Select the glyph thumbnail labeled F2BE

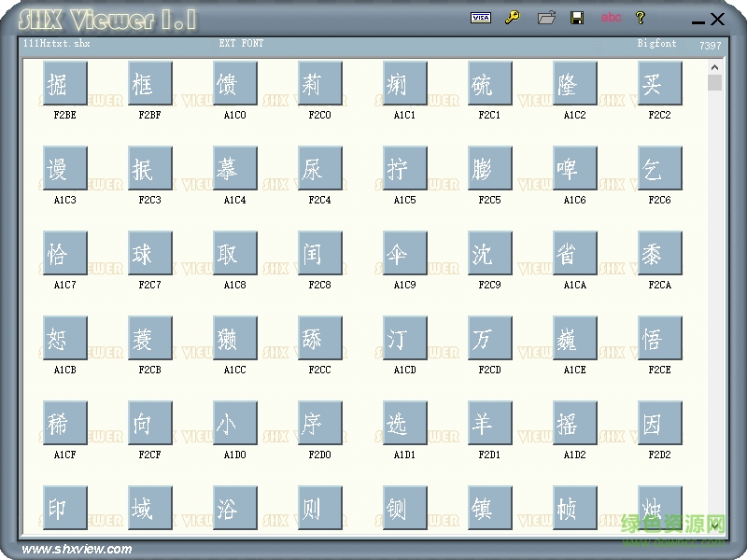point(63,82)
